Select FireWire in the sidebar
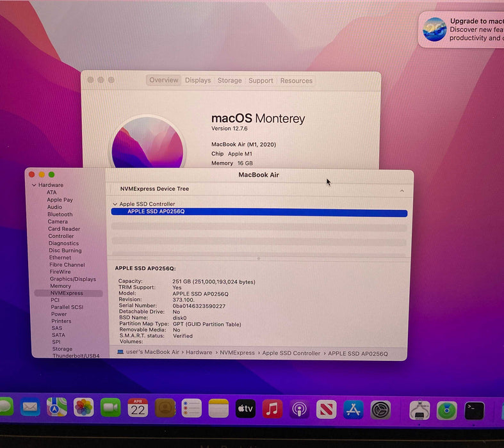The image size is (504, 448). pos(60,272)
